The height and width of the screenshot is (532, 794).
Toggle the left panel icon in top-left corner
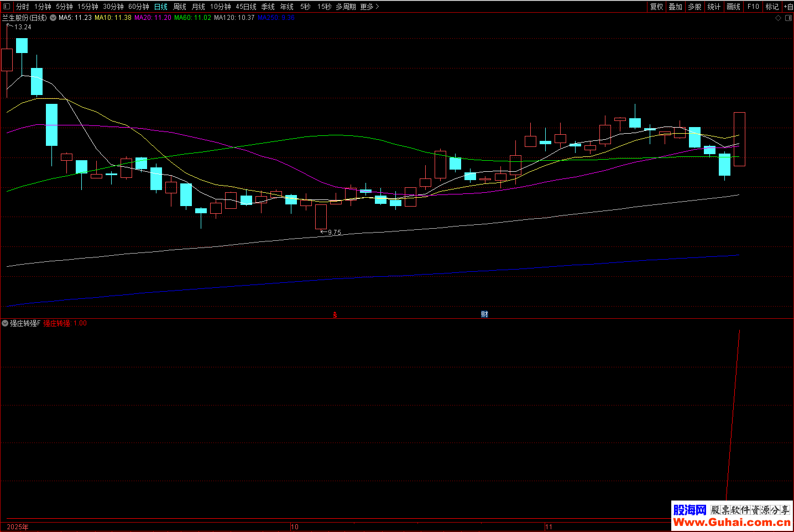[x=7, y=7]
